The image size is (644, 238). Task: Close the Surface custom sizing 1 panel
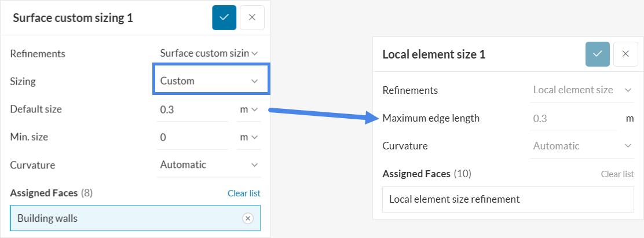[252, 17]
